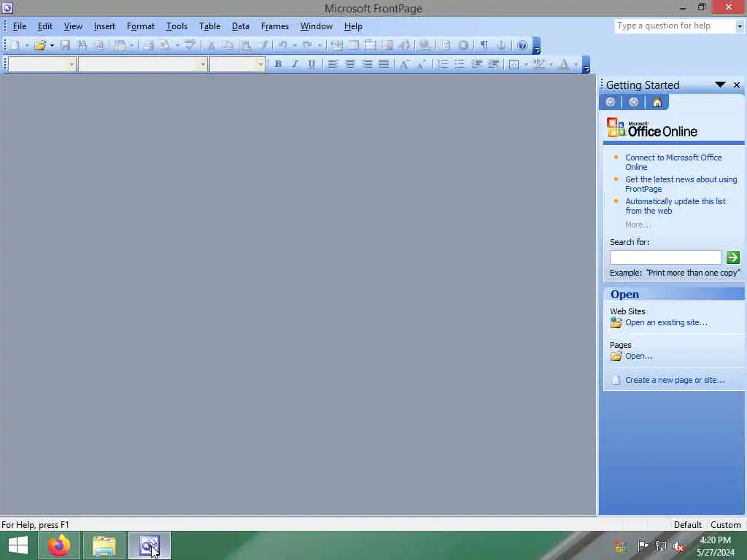Open the Frames menu

click(275, 26)
